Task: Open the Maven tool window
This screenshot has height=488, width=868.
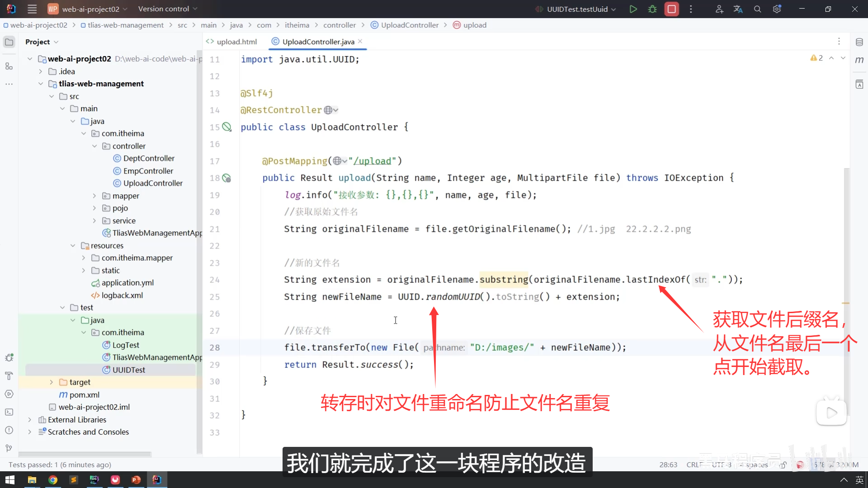Action: [x=859, y=60]
